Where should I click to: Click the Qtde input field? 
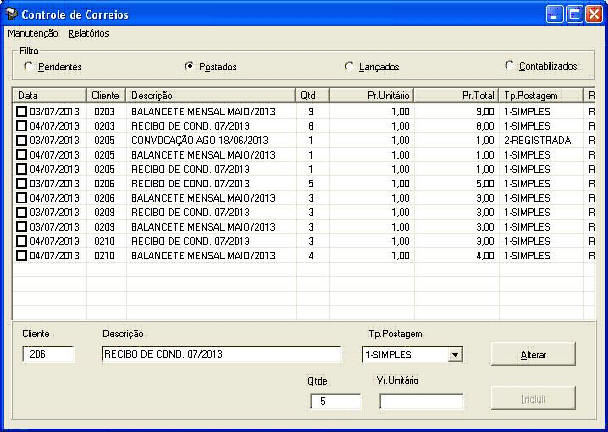335,401
